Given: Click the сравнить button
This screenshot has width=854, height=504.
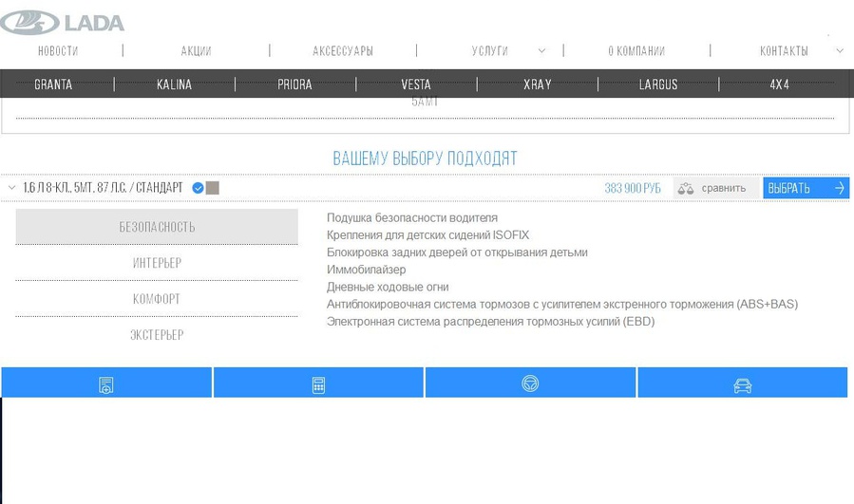Looking at the screenshot, I should tap(716, 188).
